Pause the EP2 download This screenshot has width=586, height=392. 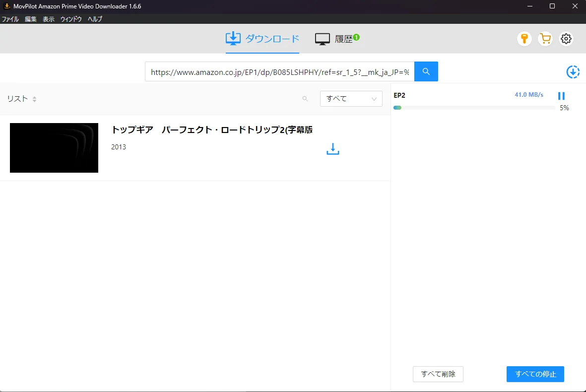pyautogui.click(x=561, y=96)
